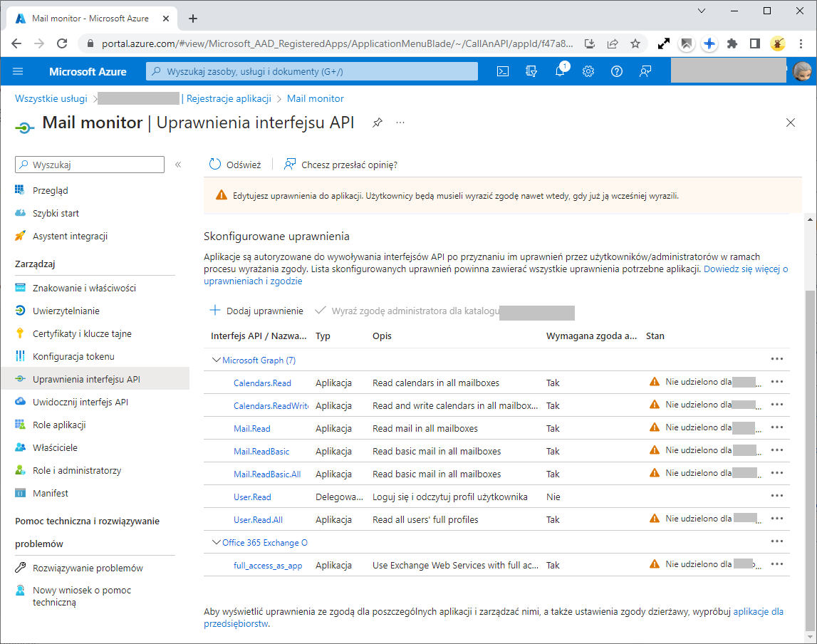This screenshot has width=817, height=644.
Task: Open Azure Cloud Shell icon in header
Action: pos(503,71)
